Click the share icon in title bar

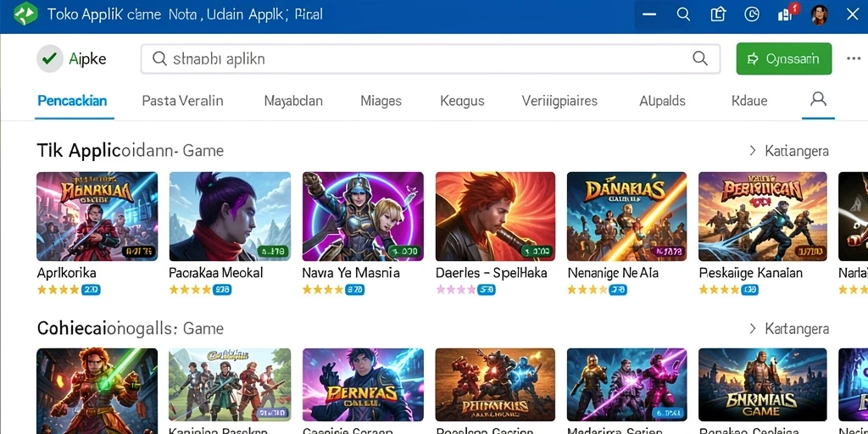[x=718, y=15]
